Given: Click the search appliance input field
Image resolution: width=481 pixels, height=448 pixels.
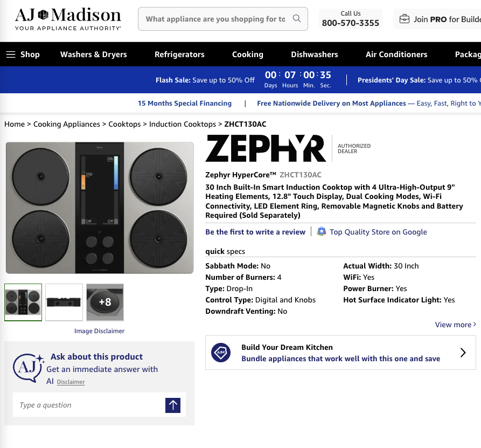Looking at the screenshot, I should 215,19.
